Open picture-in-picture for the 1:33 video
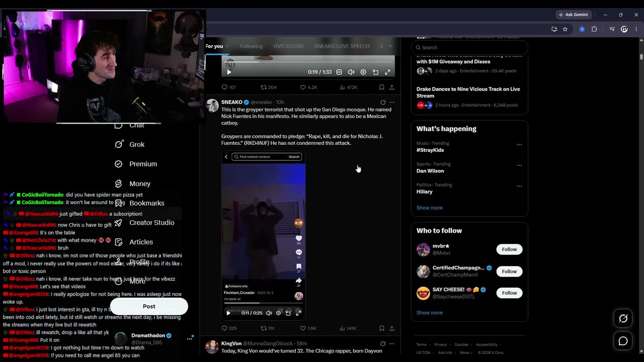 [375, 72]
